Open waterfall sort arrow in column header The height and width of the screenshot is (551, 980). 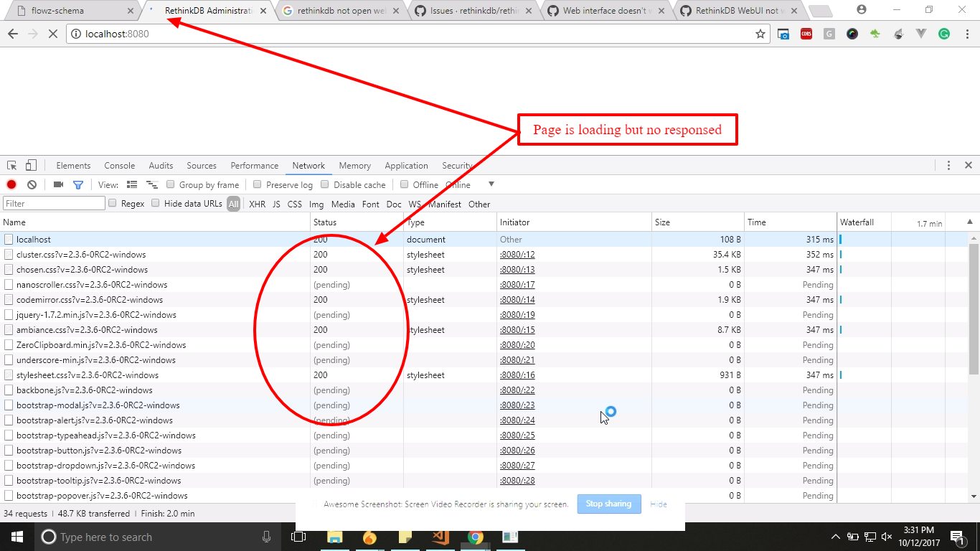coord(970,222)
